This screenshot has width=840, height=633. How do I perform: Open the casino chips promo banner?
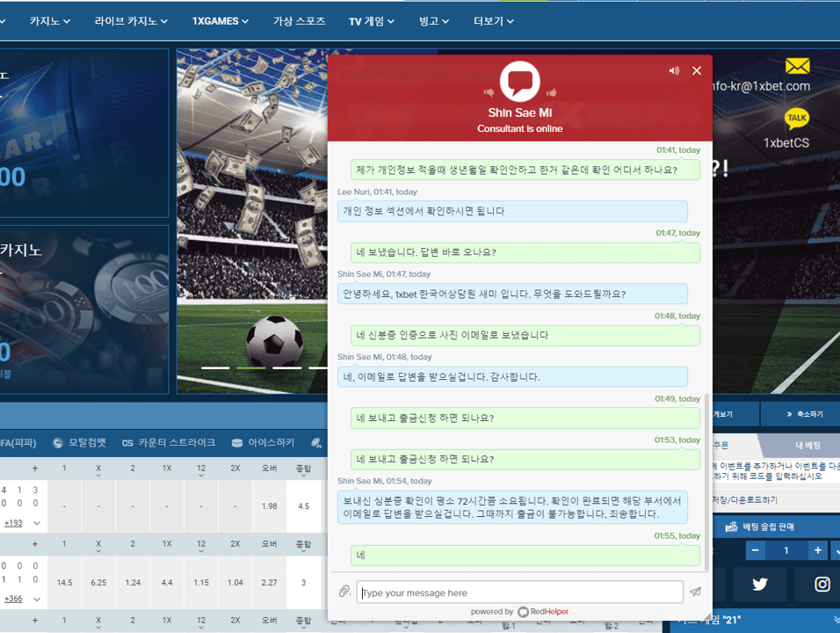point(84,309)
